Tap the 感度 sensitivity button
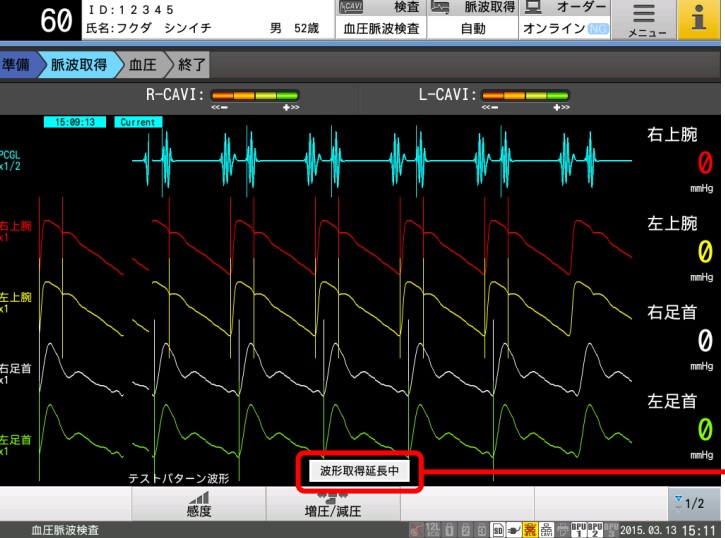The width and height of the screenshot is (725, 538). click(199, 503)
